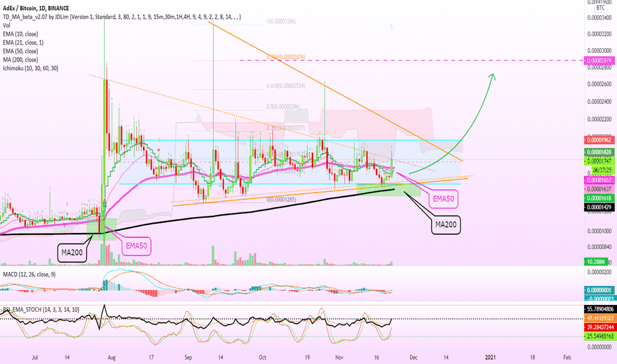
Task: Select the 0(0.00001285) Fibonacci level label
Action: coord(281,199)
